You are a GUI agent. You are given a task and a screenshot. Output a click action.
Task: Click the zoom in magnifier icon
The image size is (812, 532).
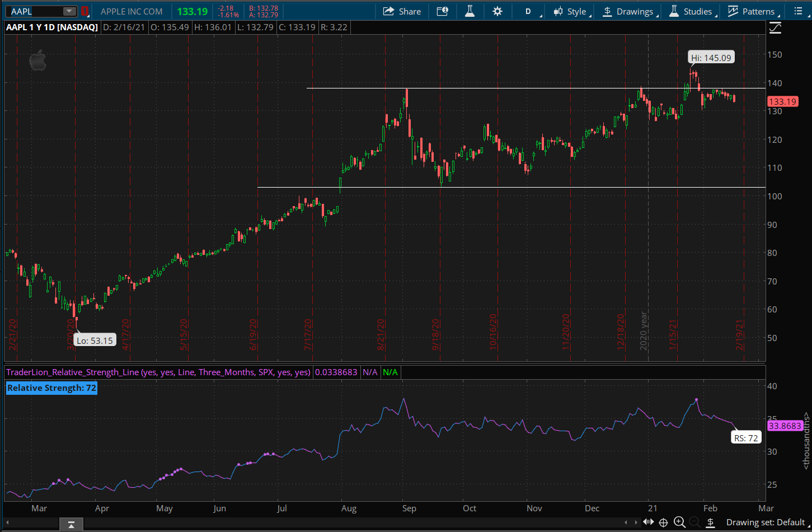click(x=679, y=522)
